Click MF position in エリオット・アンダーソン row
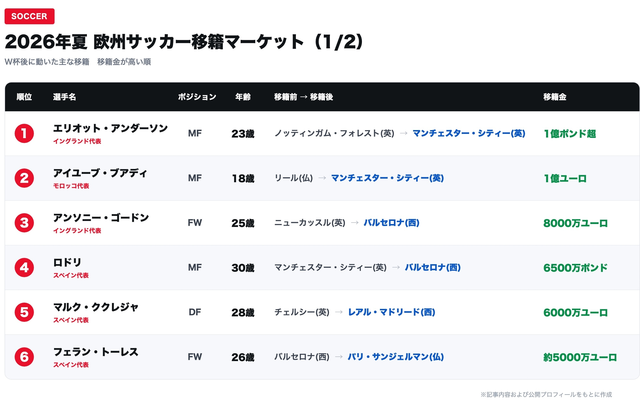 click(195, 134)
